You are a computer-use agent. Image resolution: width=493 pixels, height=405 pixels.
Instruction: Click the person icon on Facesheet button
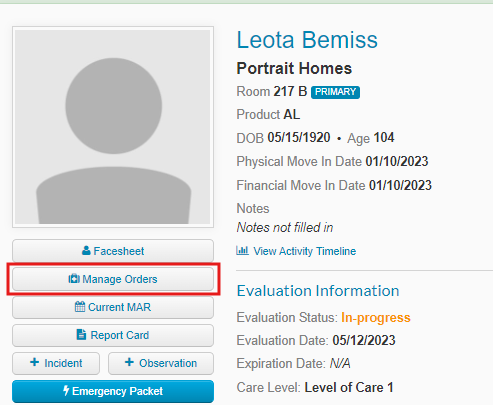[86, 251]
